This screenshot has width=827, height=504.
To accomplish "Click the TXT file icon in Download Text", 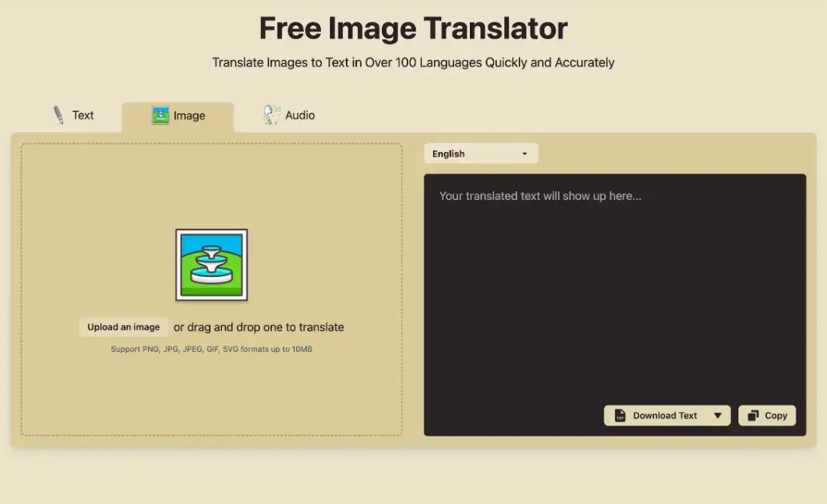I will [x=620, y=415].
